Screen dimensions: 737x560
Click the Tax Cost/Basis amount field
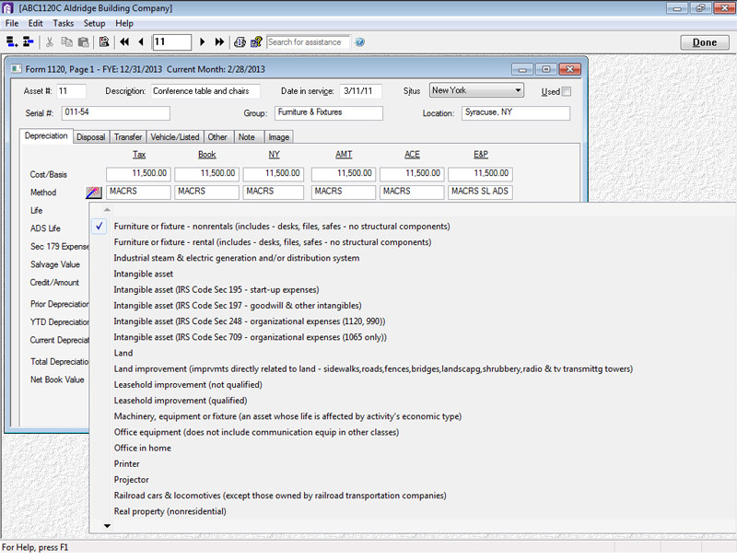[139, 173]
